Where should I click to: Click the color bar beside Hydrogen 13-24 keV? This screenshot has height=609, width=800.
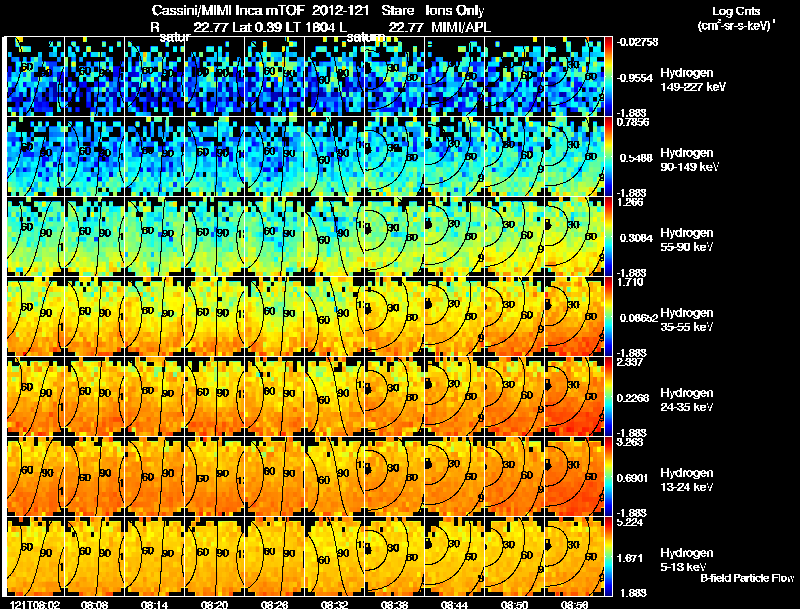[x=608, y=477]
